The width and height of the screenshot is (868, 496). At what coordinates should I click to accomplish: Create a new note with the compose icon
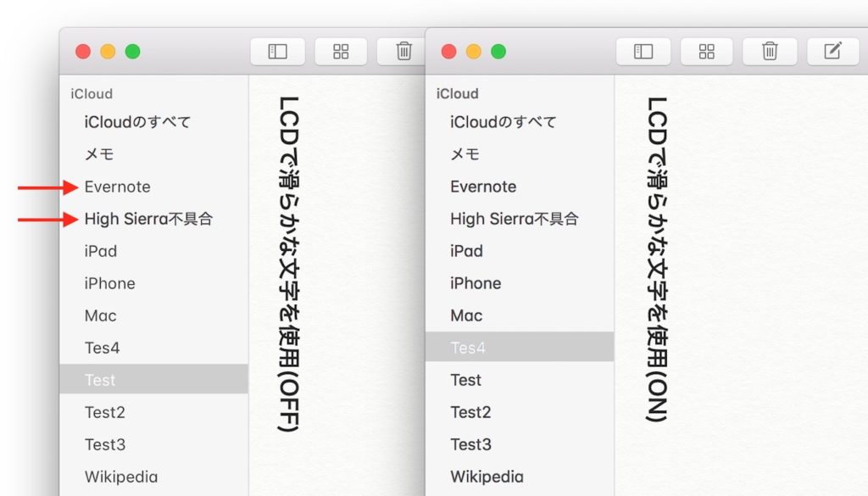(x=832, y=52)
